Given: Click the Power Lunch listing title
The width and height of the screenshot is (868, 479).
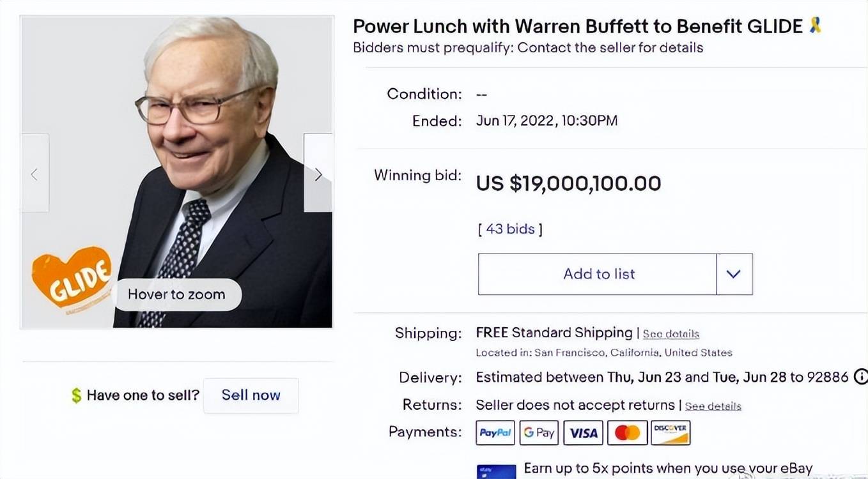Looking at the screenshot, I should tap(577, 26).
